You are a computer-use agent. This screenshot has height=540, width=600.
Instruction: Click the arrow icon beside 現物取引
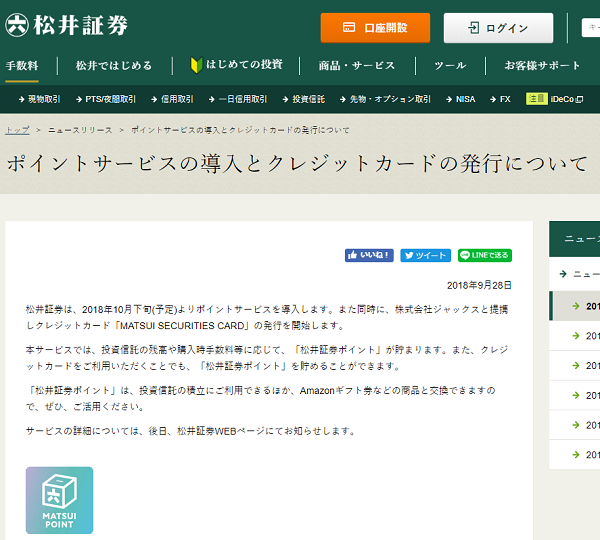tap(21, 100)
